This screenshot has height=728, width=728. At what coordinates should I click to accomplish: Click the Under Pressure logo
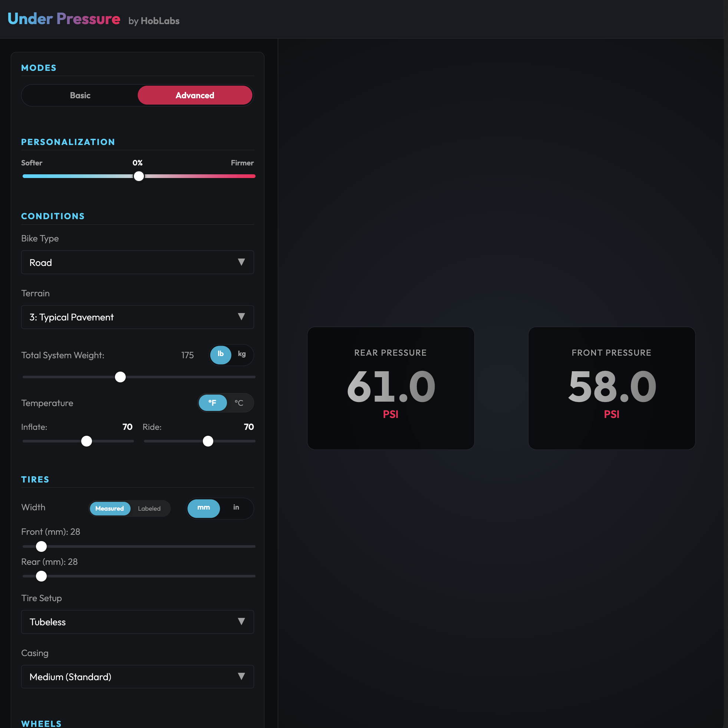pyautogui.click(x=64, y=19)
